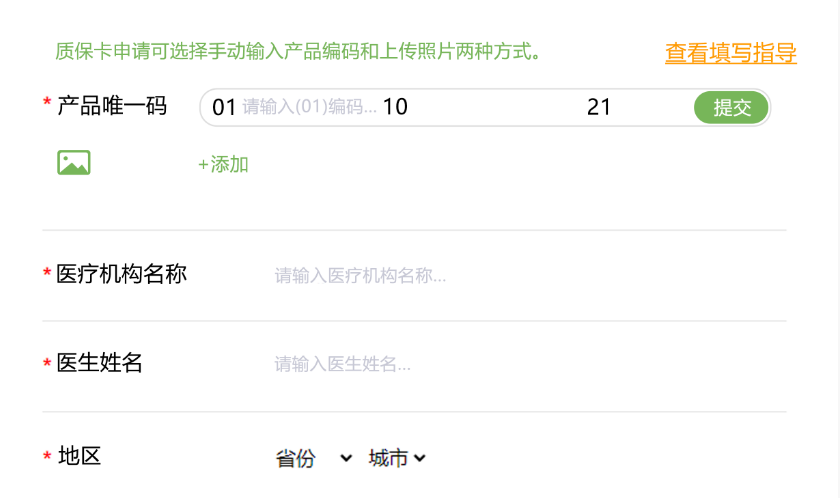Click the 21 prefix in the code box

click(x=599, y=108)
